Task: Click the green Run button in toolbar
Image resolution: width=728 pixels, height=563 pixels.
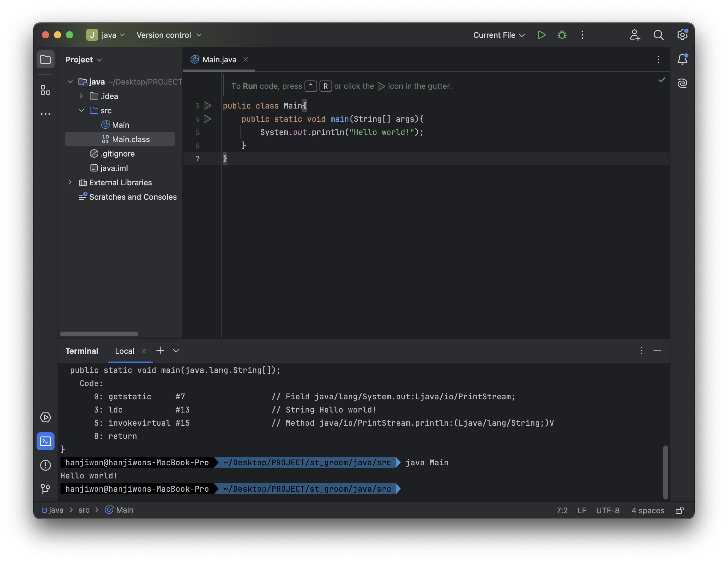Action: click(542, 35)
